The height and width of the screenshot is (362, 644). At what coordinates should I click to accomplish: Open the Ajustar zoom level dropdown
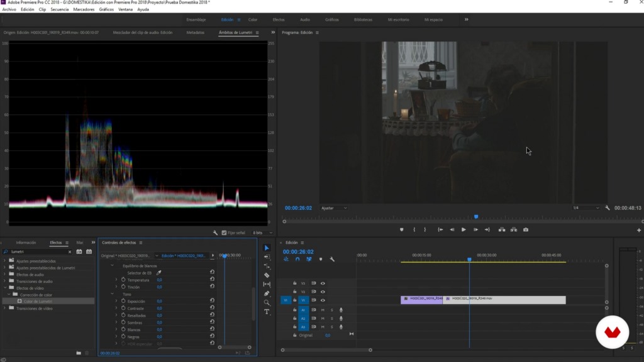(x=334, y=207)
